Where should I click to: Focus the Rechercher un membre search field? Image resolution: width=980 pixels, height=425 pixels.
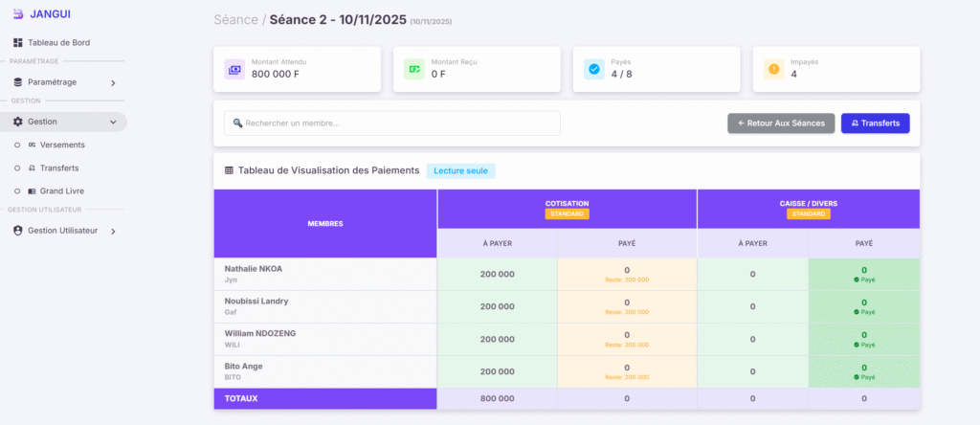(x=392, y=123)
